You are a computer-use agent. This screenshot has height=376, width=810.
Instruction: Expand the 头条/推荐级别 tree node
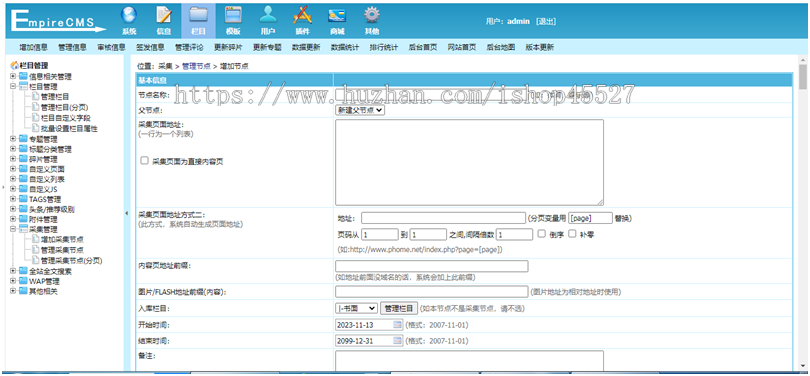[13, 209]
